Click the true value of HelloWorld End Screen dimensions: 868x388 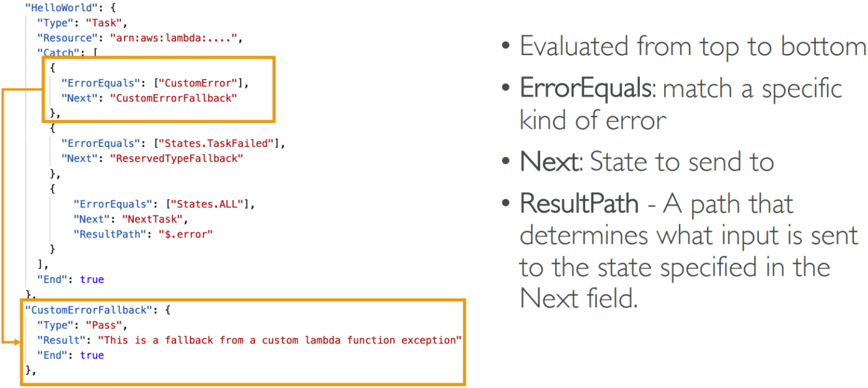(x=92, y=280)
